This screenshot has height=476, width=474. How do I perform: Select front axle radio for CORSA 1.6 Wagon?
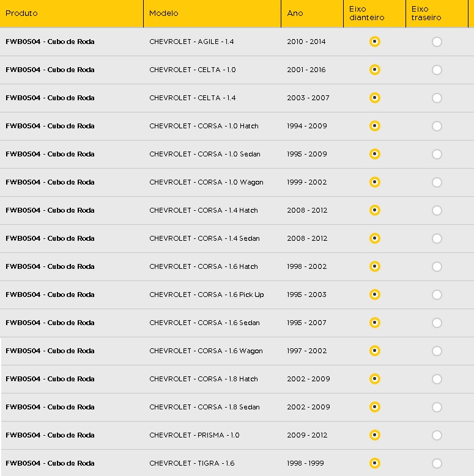point(375,351)
